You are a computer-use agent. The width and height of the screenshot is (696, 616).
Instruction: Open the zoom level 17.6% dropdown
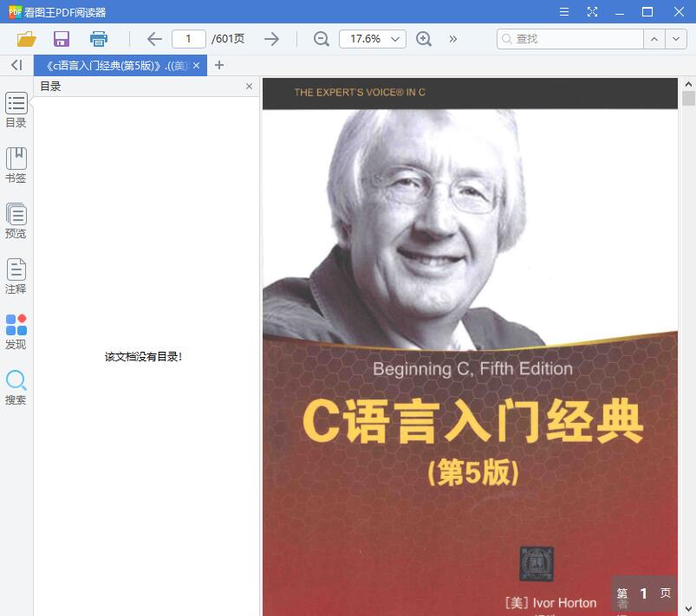(x=373, y=39)
